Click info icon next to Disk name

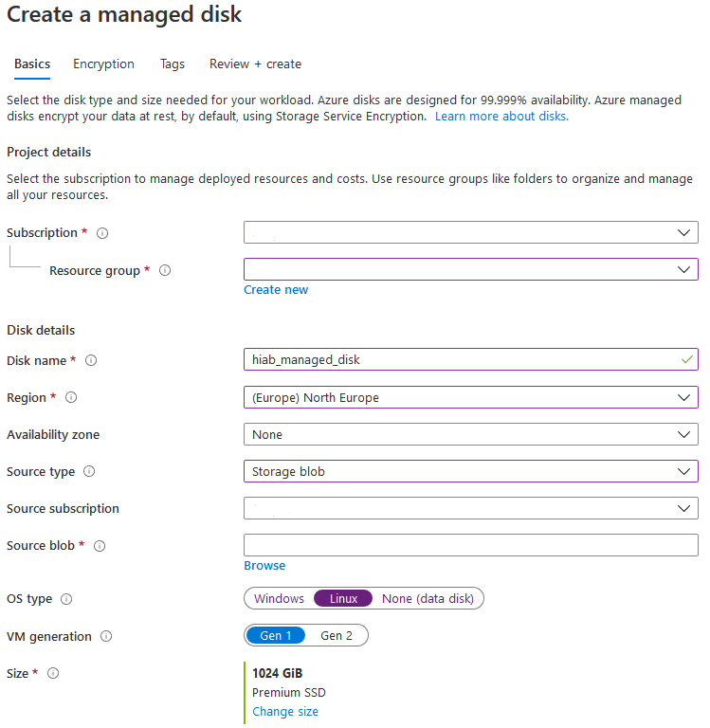pyautogui.click(x=92, y=361)
